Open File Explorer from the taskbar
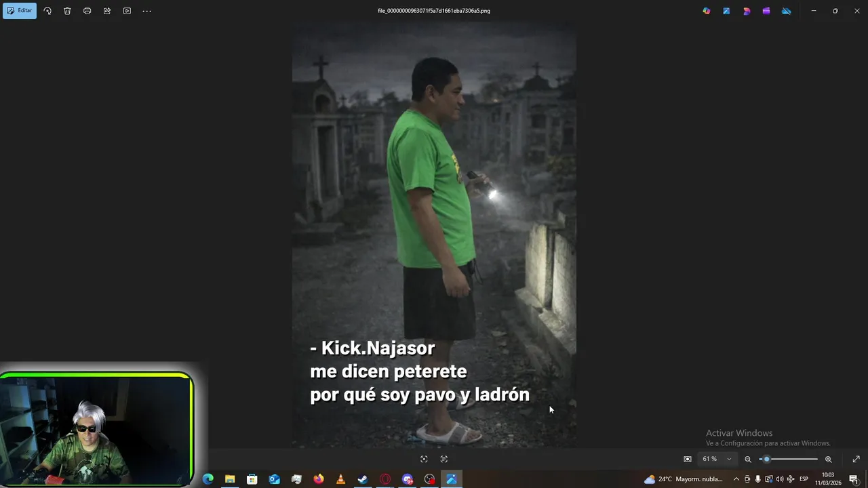The image size is (868, 488). coord(230,479)
